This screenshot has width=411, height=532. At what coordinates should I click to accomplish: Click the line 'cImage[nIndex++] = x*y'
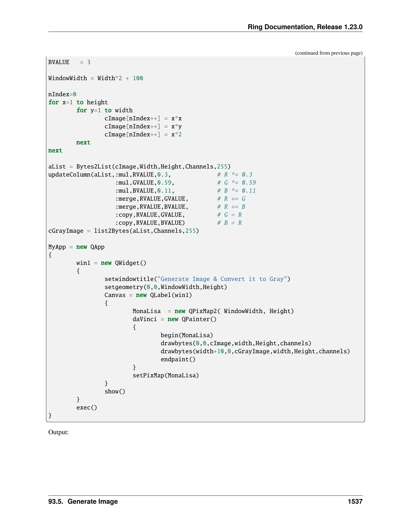click(x=143, y=126)
